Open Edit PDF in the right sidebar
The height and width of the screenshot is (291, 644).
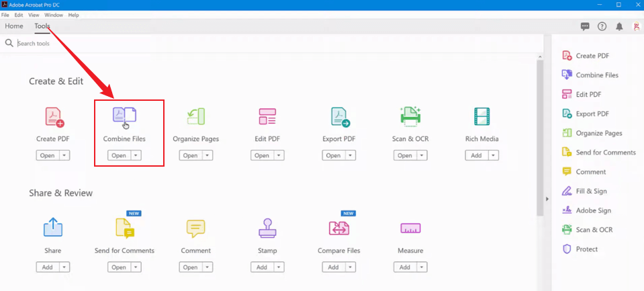[x=582, y=95]
